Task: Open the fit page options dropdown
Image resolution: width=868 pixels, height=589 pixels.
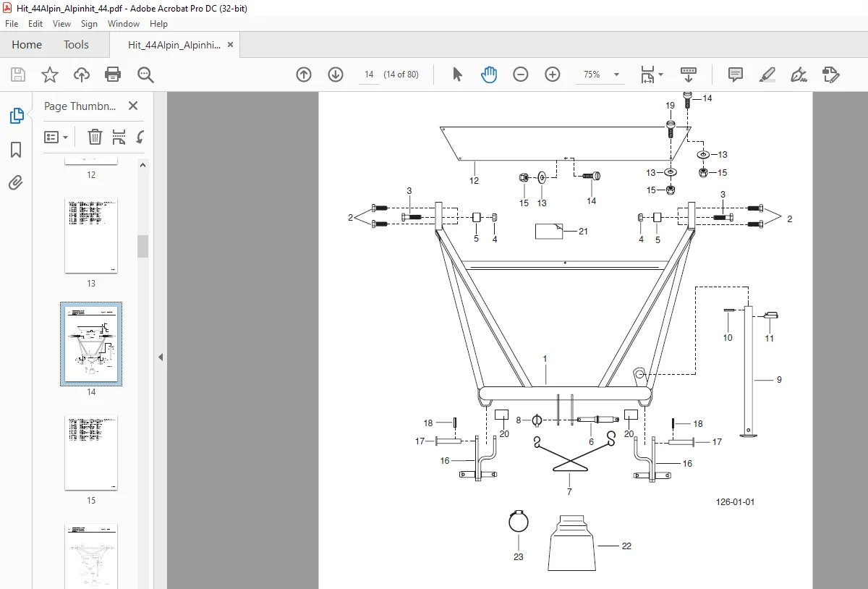Action: [652, 75]
